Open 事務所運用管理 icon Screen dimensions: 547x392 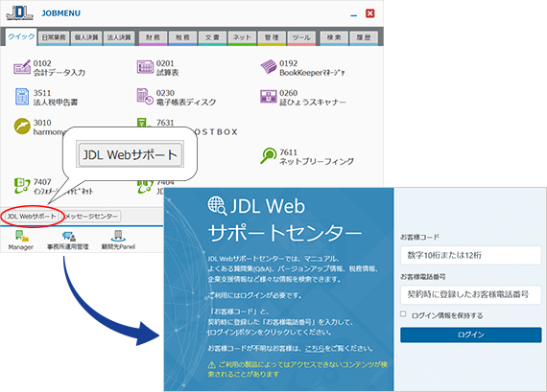tap(69, 236)
